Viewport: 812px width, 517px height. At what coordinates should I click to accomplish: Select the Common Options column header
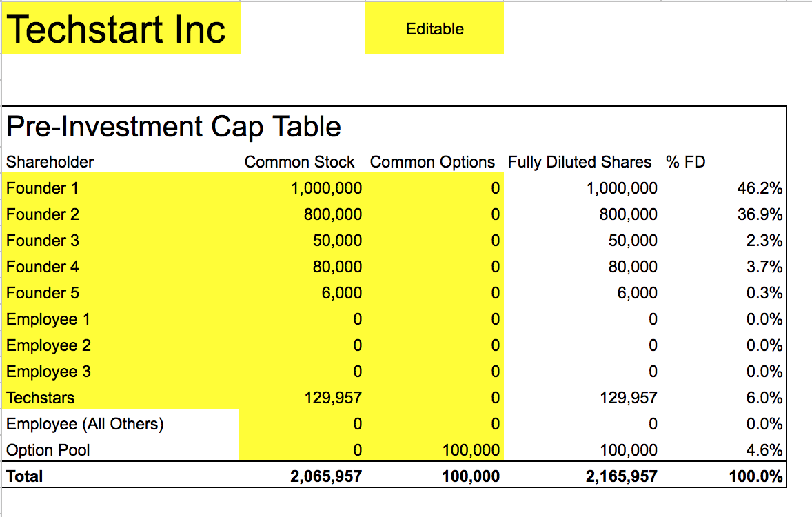pos(432,162)
